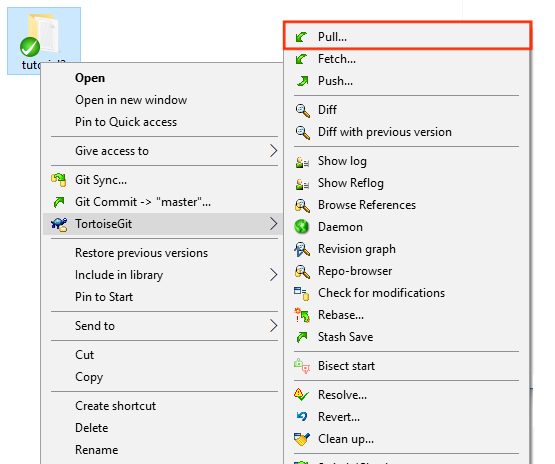Expand the Send to submenu arrow

click(x=273, y=326)
